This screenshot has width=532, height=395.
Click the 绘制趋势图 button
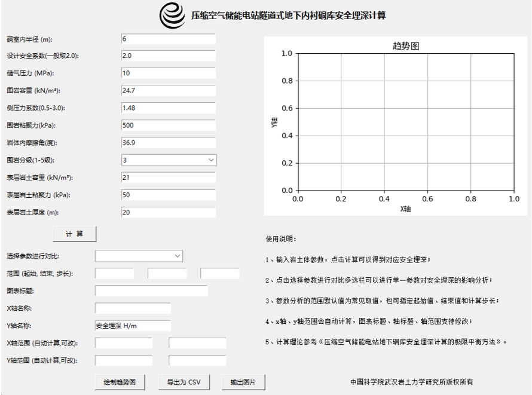pyautogui.click(x=120, y=382)
